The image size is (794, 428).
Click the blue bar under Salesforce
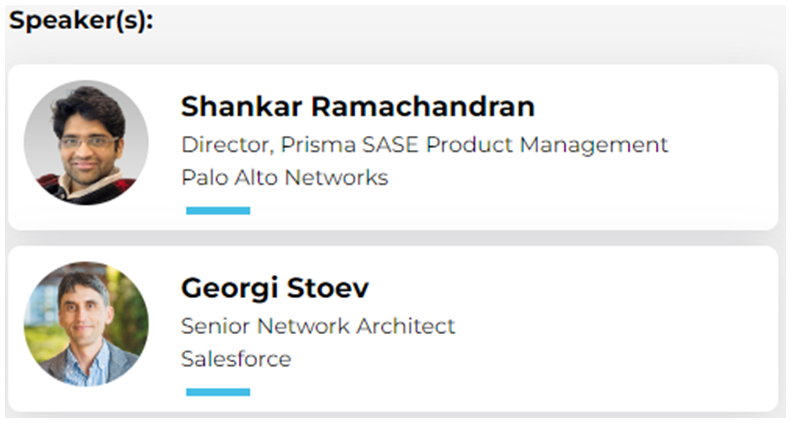pos(218,392)
